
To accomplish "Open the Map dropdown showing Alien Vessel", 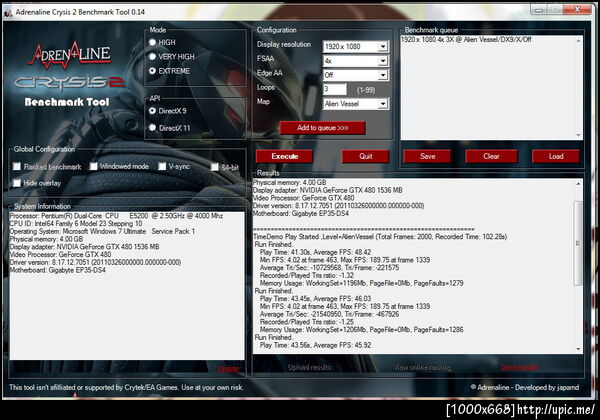I will click(355, 104).
